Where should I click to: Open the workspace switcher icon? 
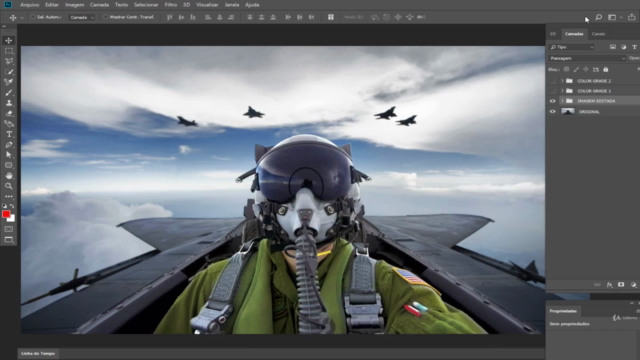pyautogui.click(x=612, y=17)
